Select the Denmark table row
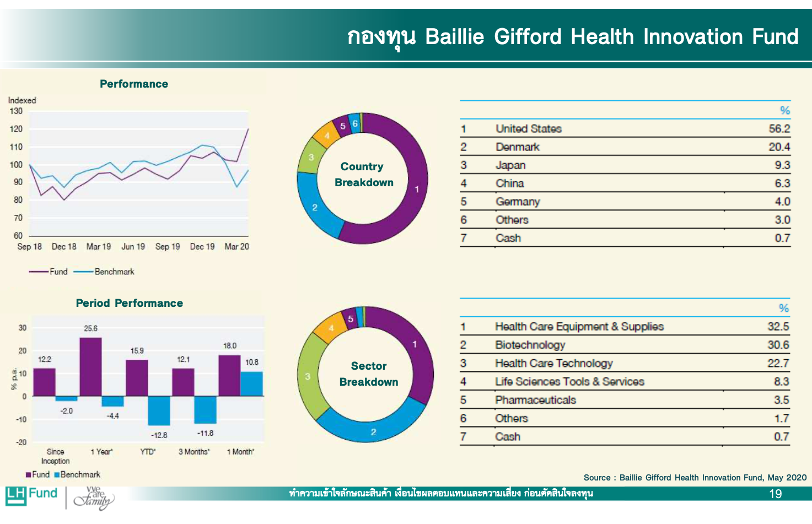Screen dimensions: 812x524 (625, 147)
